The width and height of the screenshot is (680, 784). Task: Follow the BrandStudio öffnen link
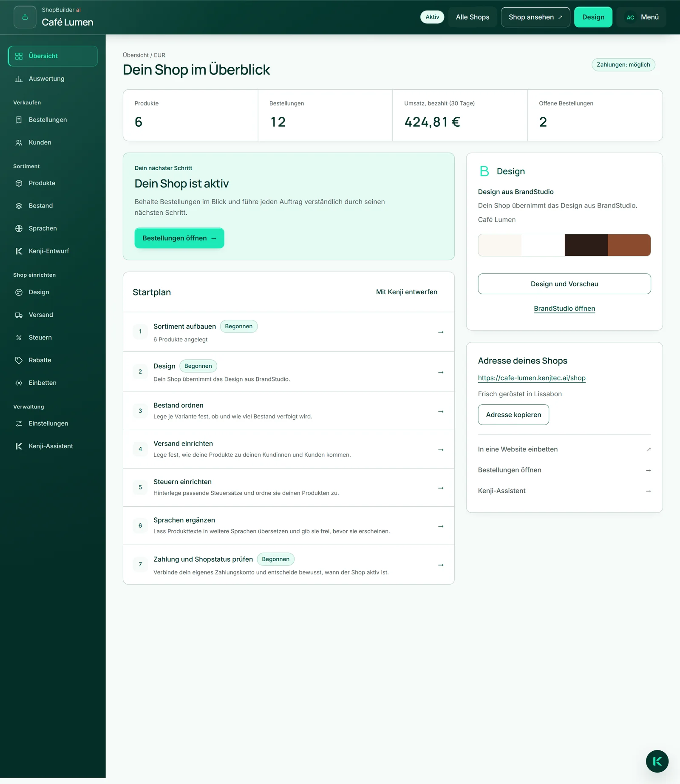coord(564,309)
